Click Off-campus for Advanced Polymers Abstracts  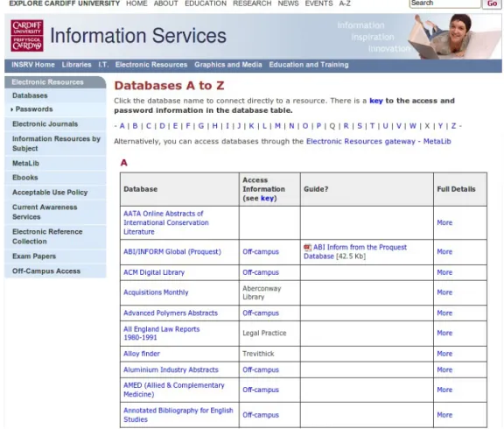click(261, 313)
